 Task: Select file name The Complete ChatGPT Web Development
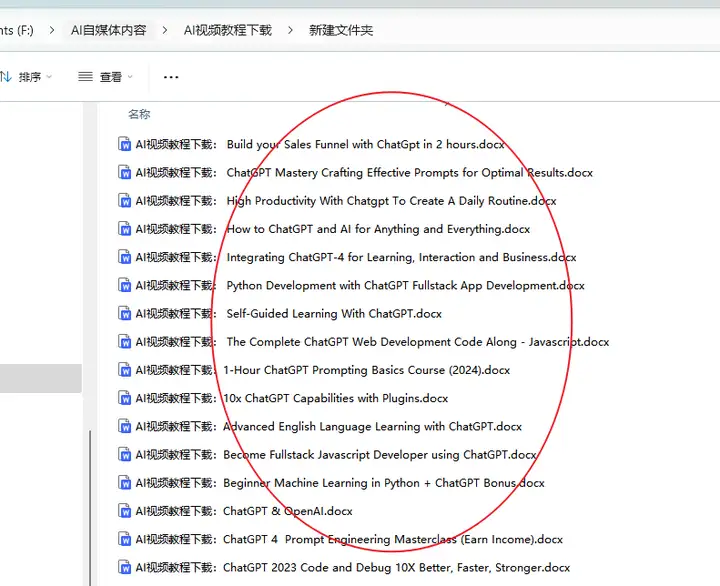point(372,342)
